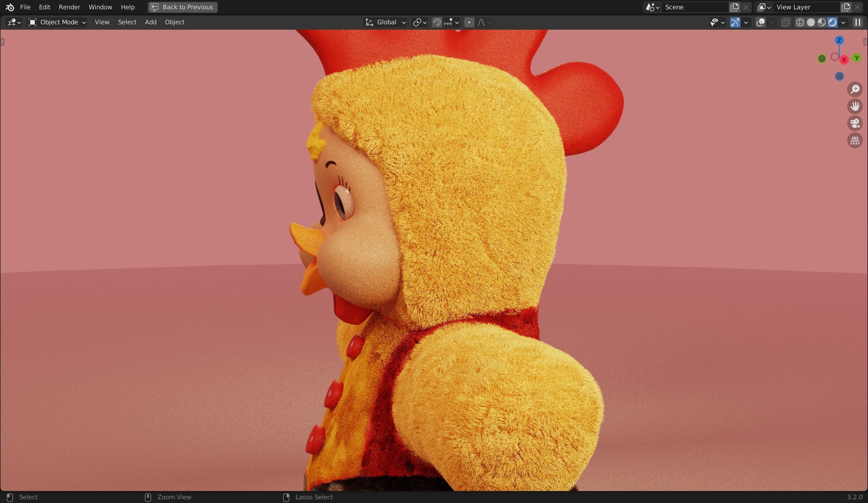Open the Render menu
Viewport: 868px width, 503px height.
(x=69, y=7)
